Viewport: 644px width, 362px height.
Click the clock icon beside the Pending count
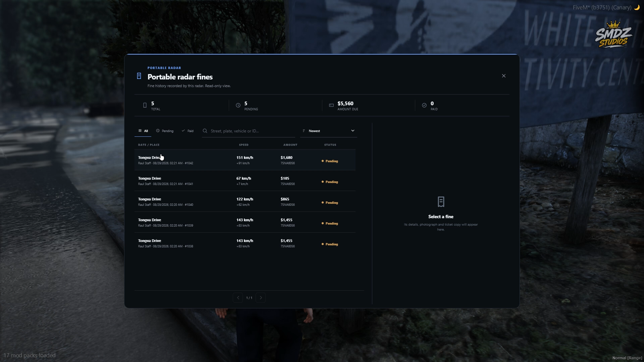[x=238, y=105]
